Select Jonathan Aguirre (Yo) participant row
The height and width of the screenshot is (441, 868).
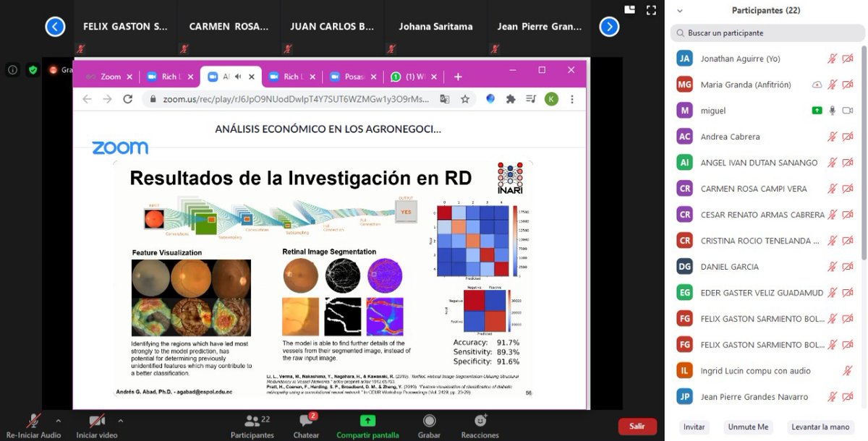click(765, 59)
